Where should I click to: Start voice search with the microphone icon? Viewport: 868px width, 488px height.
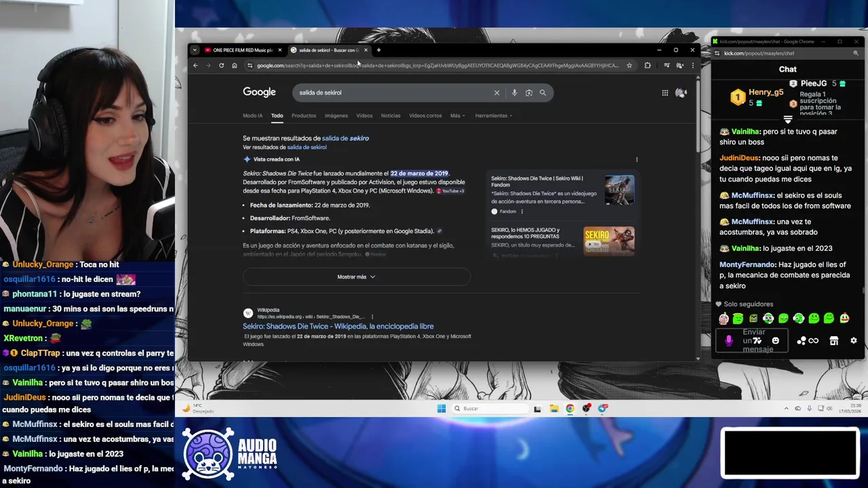click(514, 93)
